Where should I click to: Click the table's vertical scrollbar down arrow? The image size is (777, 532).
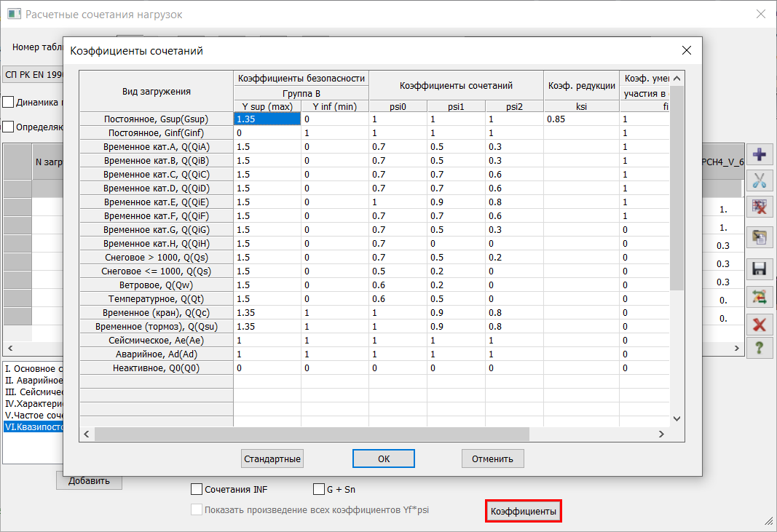tap(676, 418)
